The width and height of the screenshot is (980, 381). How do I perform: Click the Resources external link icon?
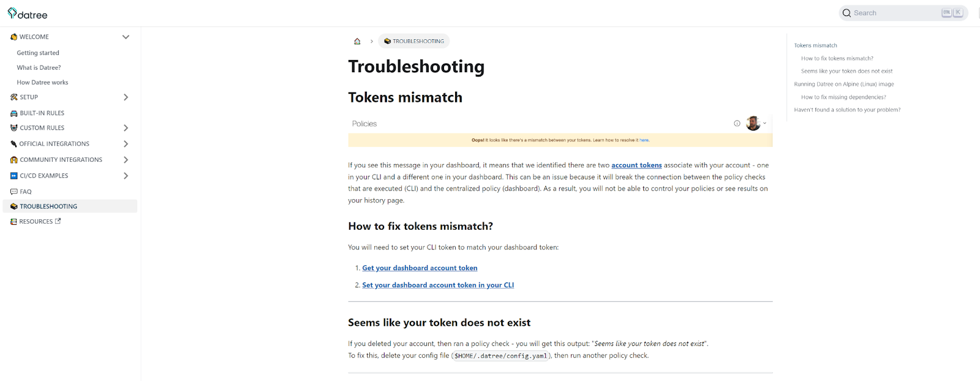pos(58,221)
